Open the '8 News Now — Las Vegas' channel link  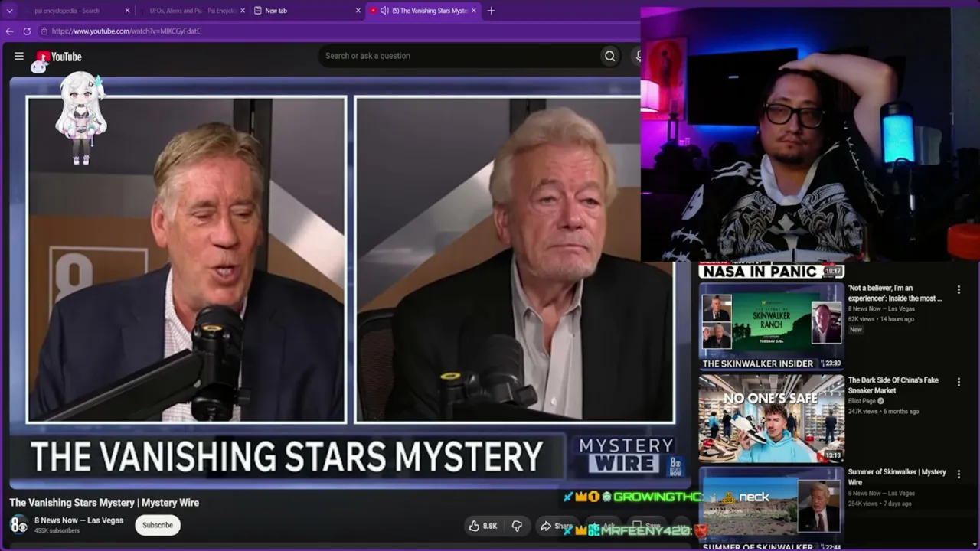(79, 520)
